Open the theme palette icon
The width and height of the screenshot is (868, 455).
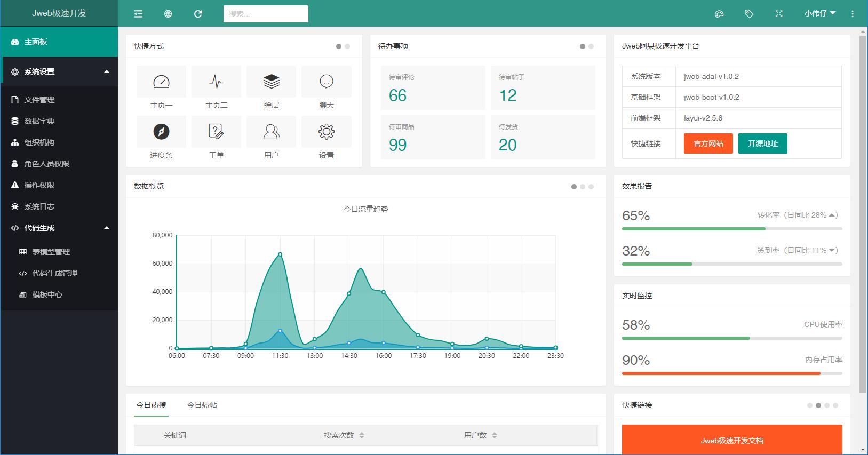[x=719, y=14]
